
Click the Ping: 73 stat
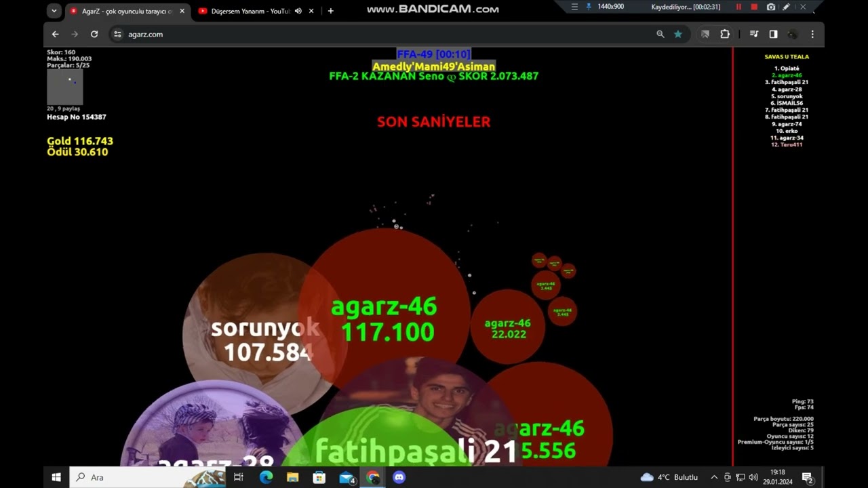point(803,401)
